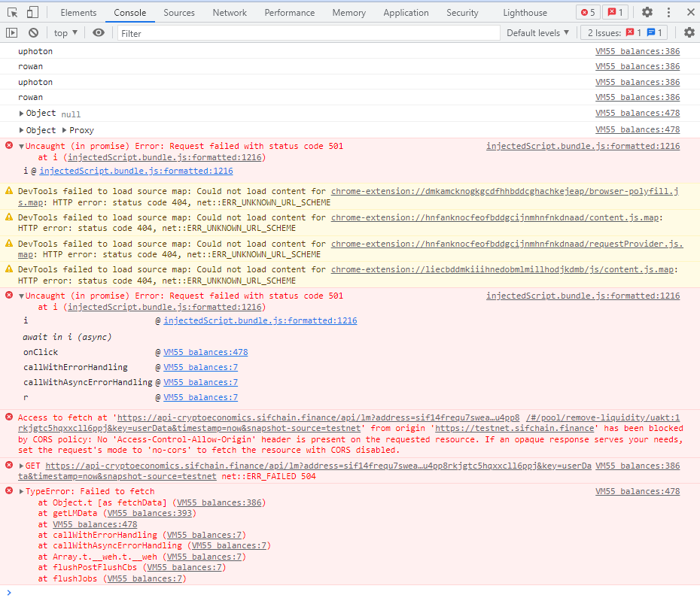
Task: Focus the console Filter field
Action: (x=309, y=33)
